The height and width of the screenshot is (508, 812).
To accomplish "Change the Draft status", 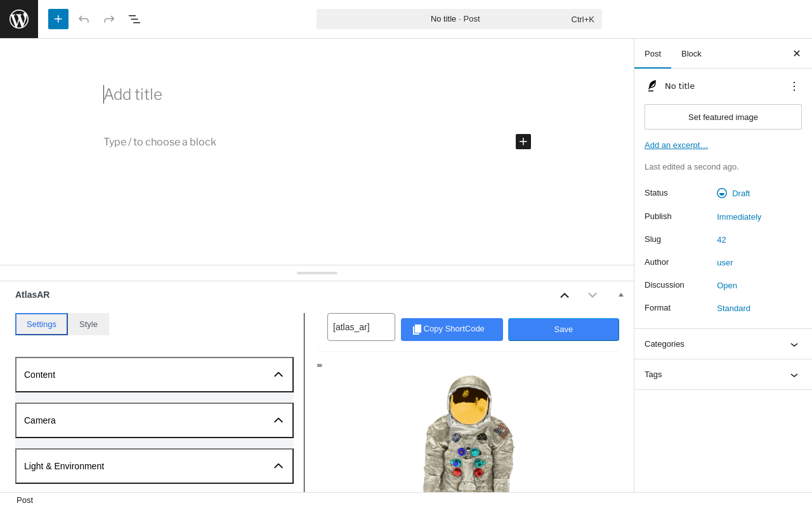I will tap(734, 193).
